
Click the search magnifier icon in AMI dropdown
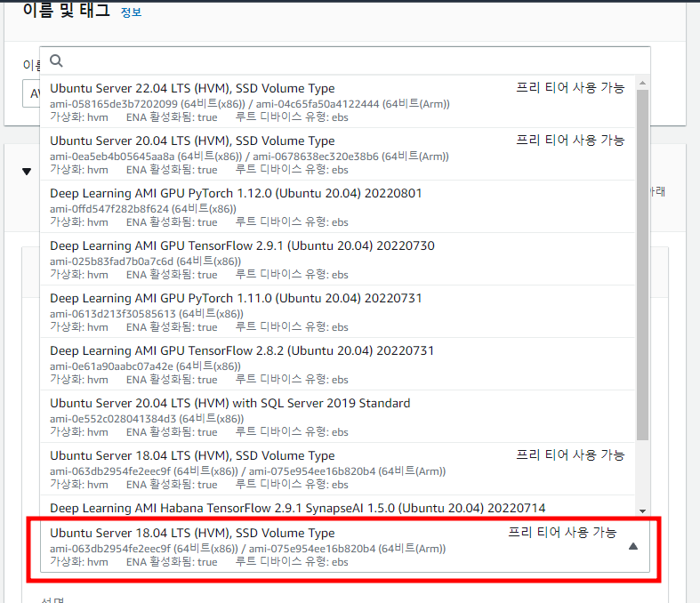(x=56, y=60)
